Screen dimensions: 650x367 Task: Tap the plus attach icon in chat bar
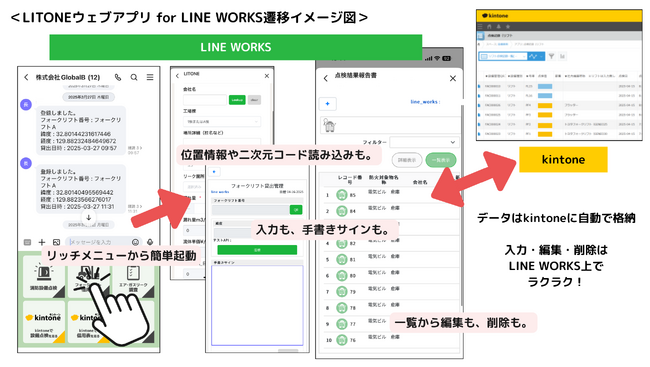pos(42,242)
